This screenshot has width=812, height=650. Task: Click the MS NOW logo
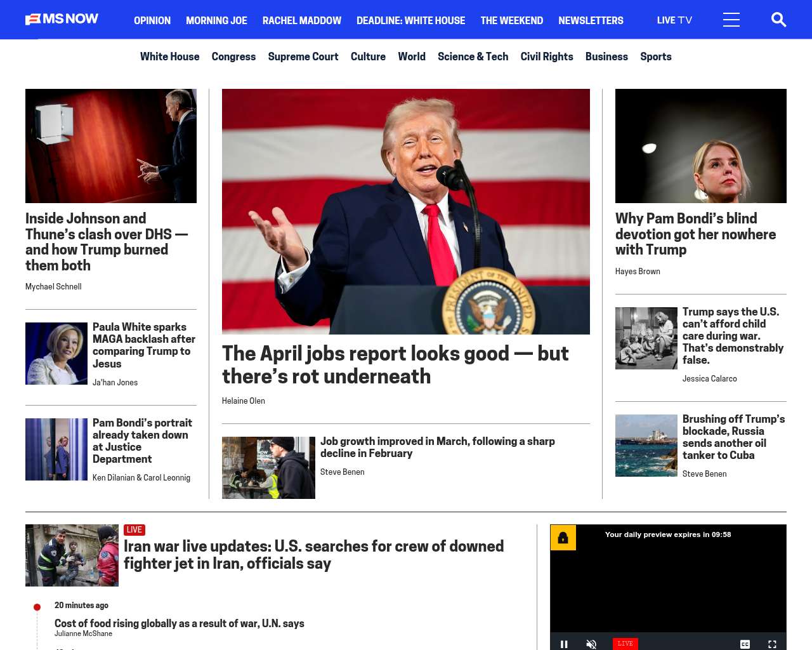62,19
